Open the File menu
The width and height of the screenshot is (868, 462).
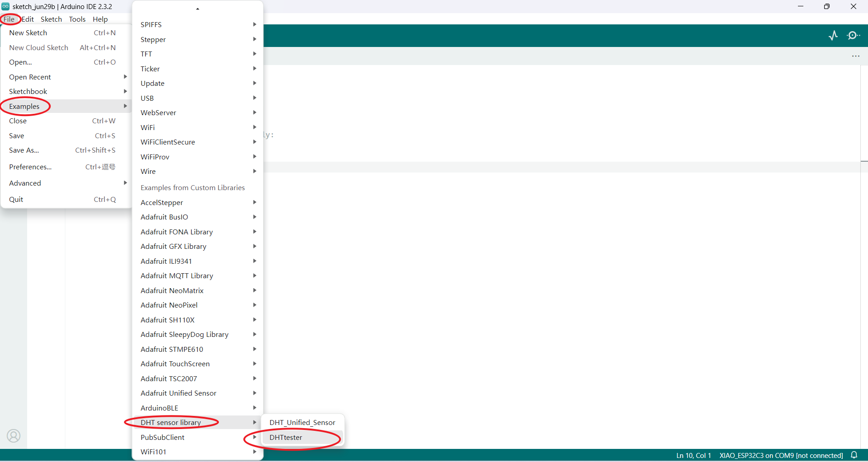click(9, 19)
